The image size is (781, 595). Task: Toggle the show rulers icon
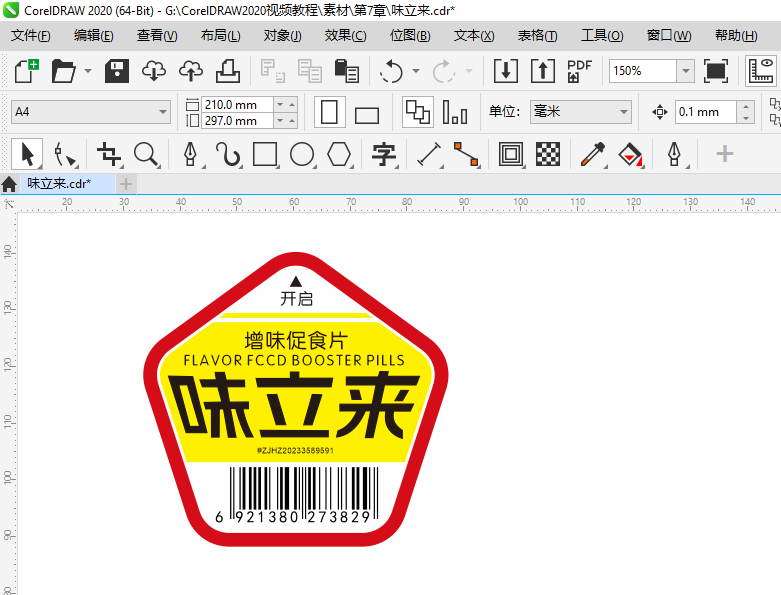coord(761,71)
